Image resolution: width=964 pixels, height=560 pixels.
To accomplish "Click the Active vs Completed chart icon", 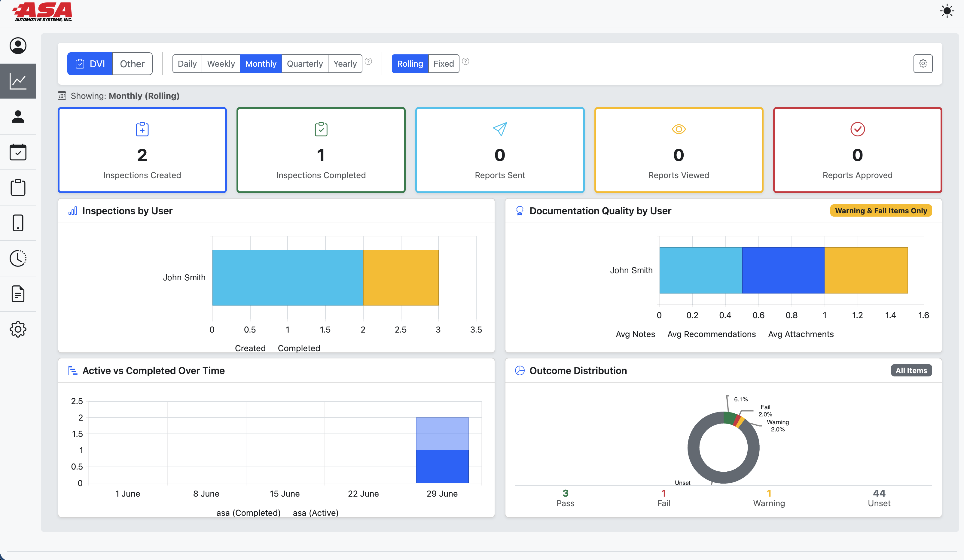I will (x=73, y=371).
